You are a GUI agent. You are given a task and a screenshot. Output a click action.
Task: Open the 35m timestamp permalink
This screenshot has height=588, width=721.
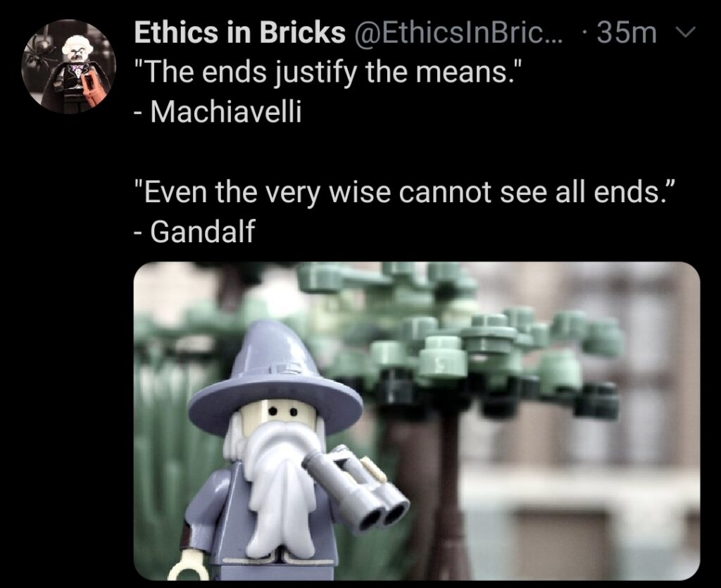(627, 32)
